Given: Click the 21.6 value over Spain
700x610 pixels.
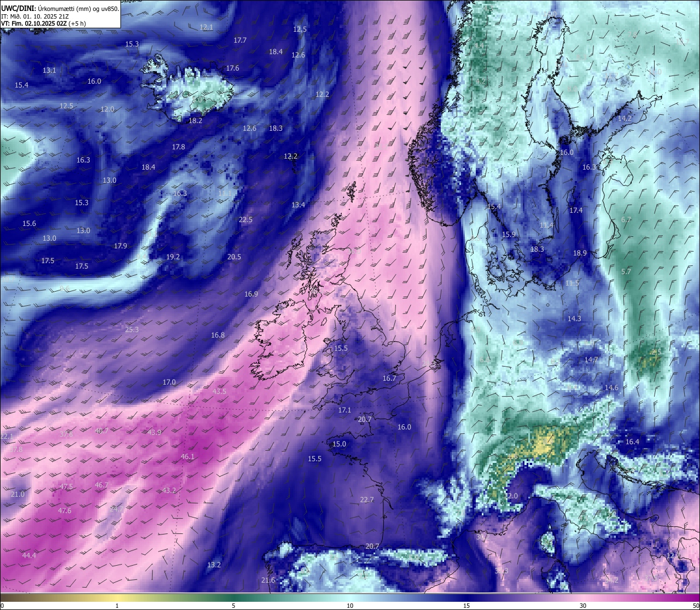Looking at the screenshot, I should [x=268, y=580].
